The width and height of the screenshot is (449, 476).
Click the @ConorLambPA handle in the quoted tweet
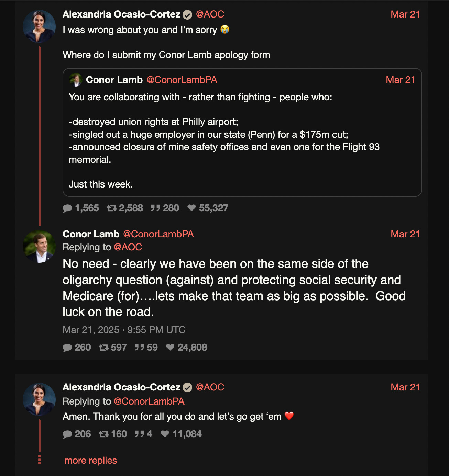pos(182,80)
